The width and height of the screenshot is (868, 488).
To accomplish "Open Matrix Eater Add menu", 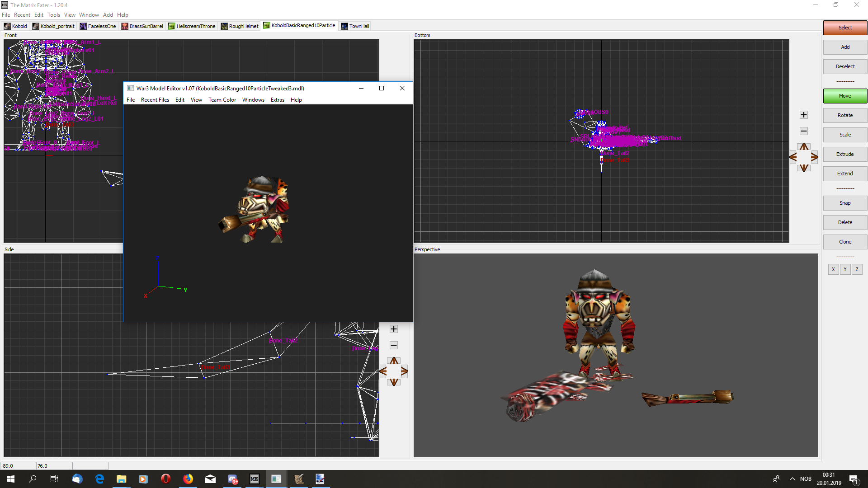I will pyautogui.click(x=108, y=15).
